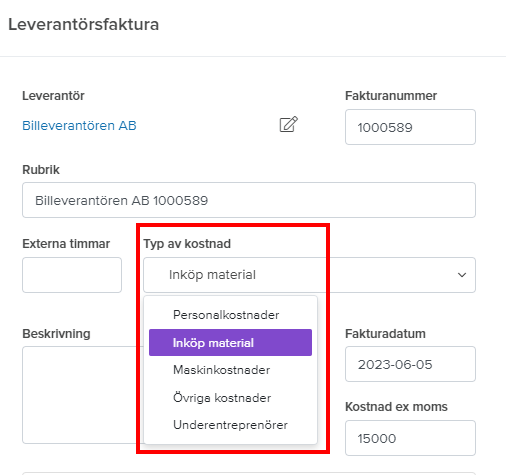This screenshot has width=506, height=475.
Task: Click the Kostnad ex moms label
Action: [396, 407]
